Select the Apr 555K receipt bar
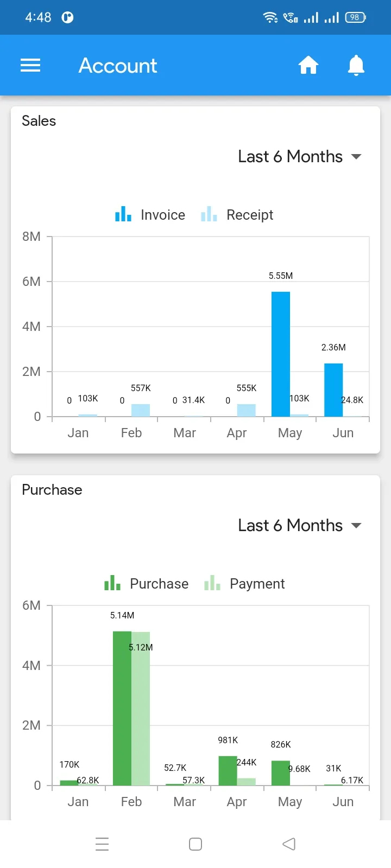This screenshot has width=391, height=868. click(x=246, y=410)
